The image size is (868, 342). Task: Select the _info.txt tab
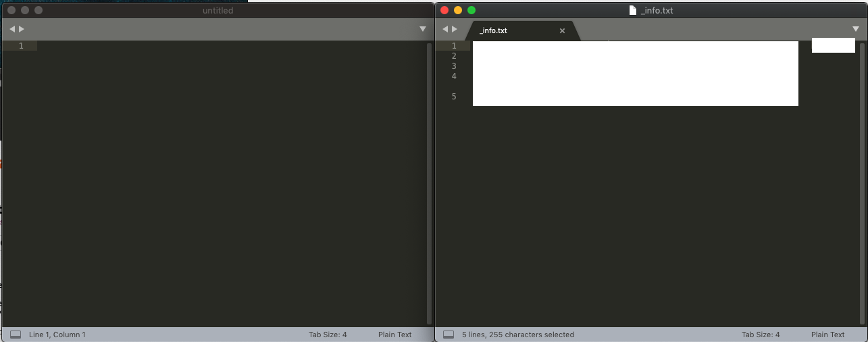[x=500, y=31]
